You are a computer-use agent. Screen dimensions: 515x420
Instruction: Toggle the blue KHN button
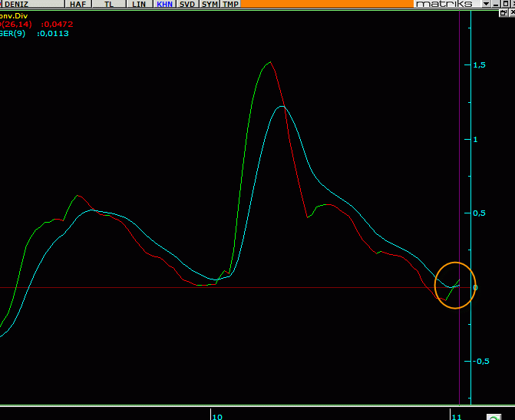(x=165, y=4)
